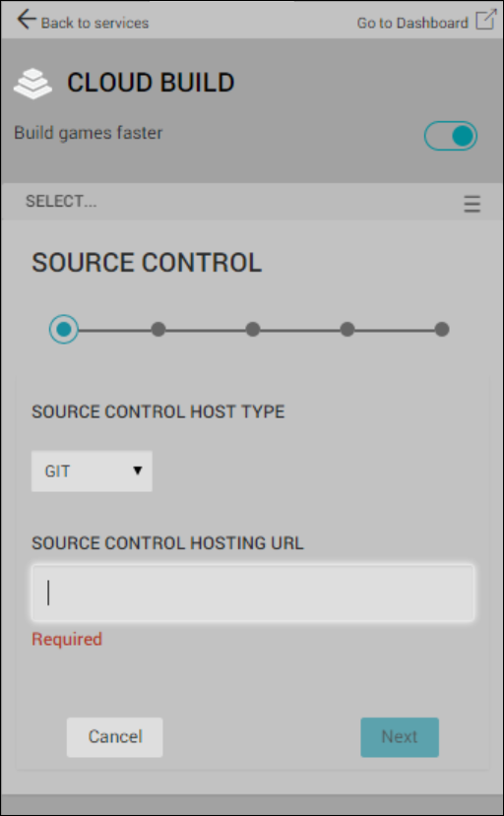Open the hamburger menu next to SELECT
The width and height of the screenshot is (504, 816).
tap(472, 204)
